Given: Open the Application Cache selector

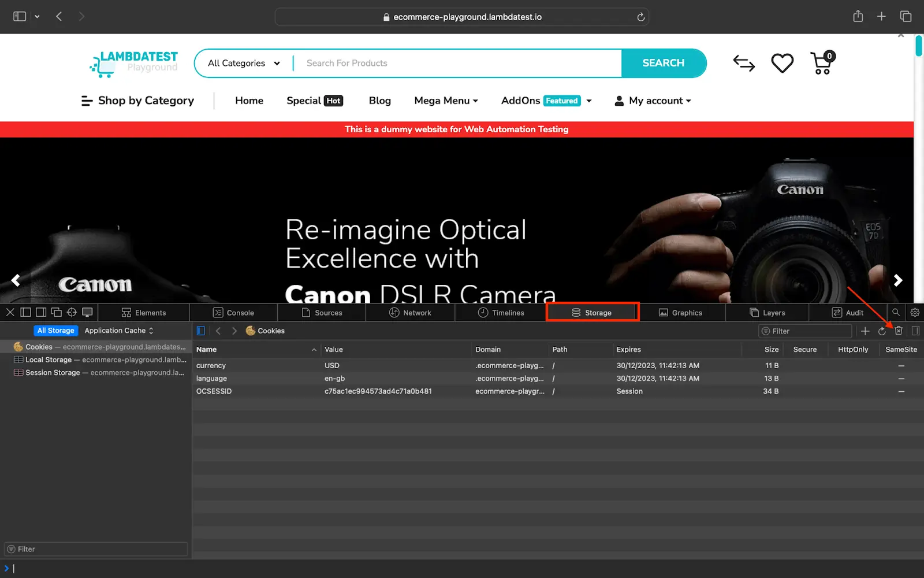Looking at the screenshot, I should point(119,331).
